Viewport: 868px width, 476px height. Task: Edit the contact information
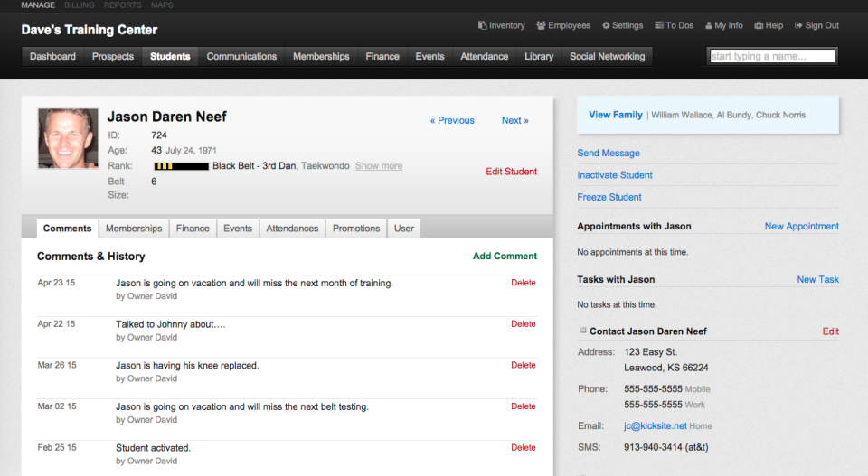tap(831, 331)
